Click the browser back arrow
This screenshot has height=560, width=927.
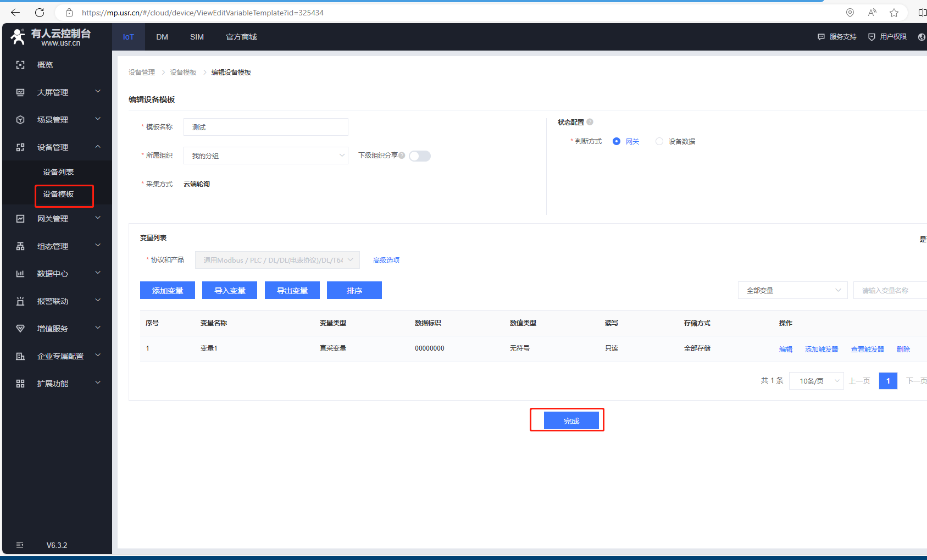coord(15,13)
